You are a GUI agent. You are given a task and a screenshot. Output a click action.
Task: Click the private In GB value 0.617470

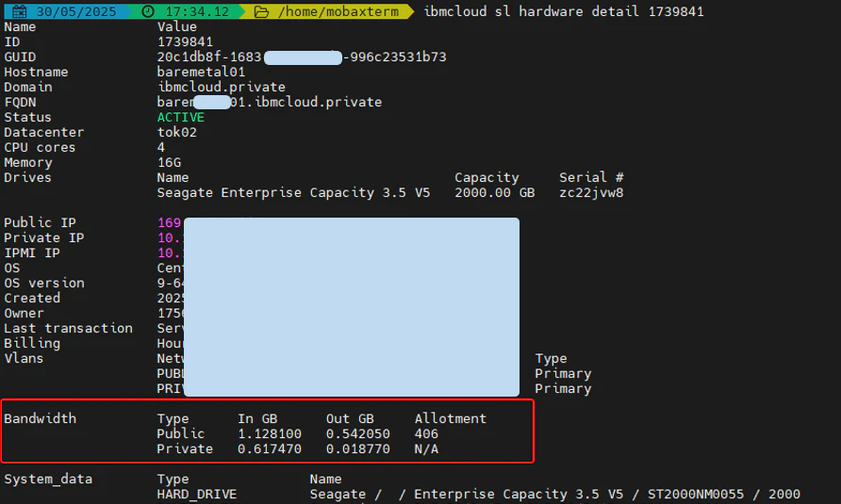tap(270, 448)
